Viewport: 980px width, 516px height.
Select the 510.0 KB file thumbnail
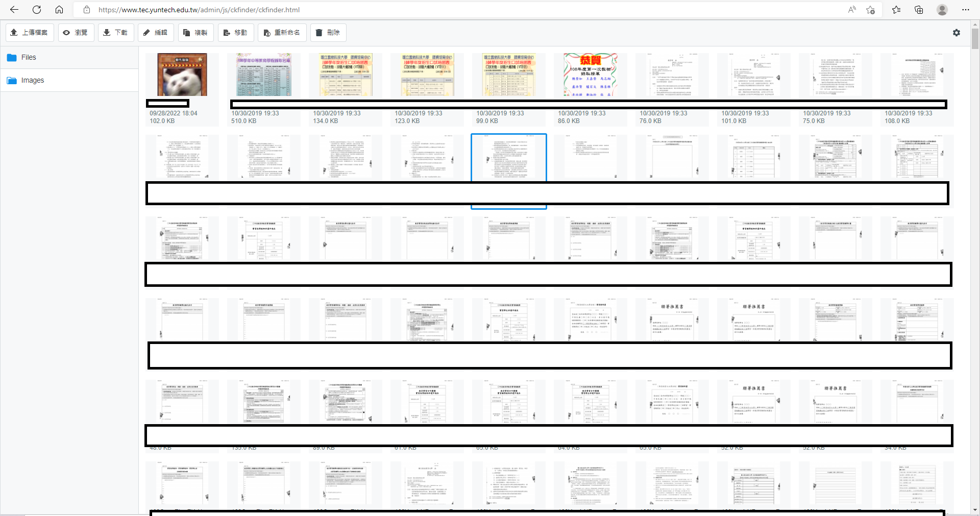click(264, 75)
